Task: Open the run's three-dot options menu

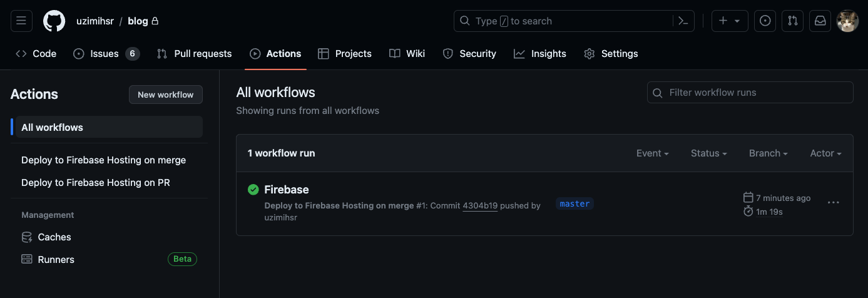Action: [834, 203]
